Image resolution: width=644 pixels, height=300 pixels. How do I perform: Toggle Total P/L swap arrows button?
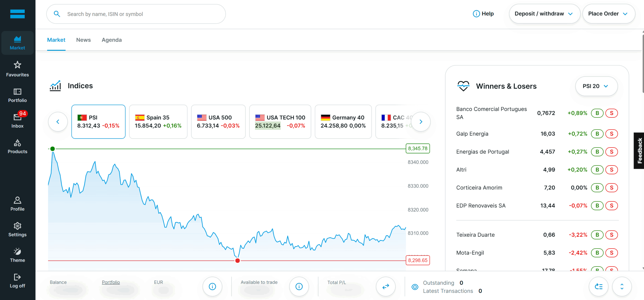(x=386, y=287)
